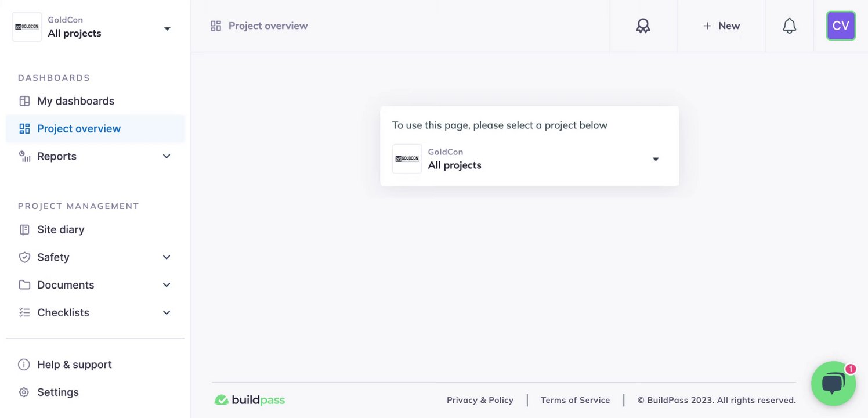The height and width of the screenshot is (418, 868).
Task: Expand the Checklists submenu chevron
Action: coord(167,312)
